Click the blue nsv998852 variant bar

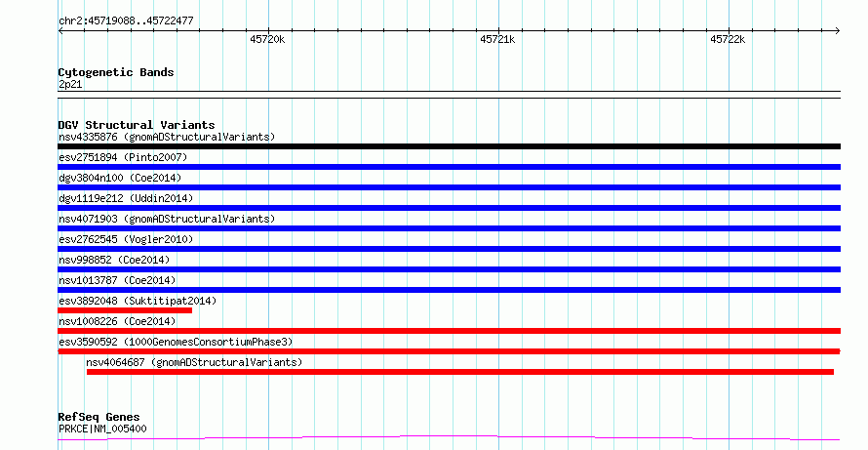pos(449,269)
